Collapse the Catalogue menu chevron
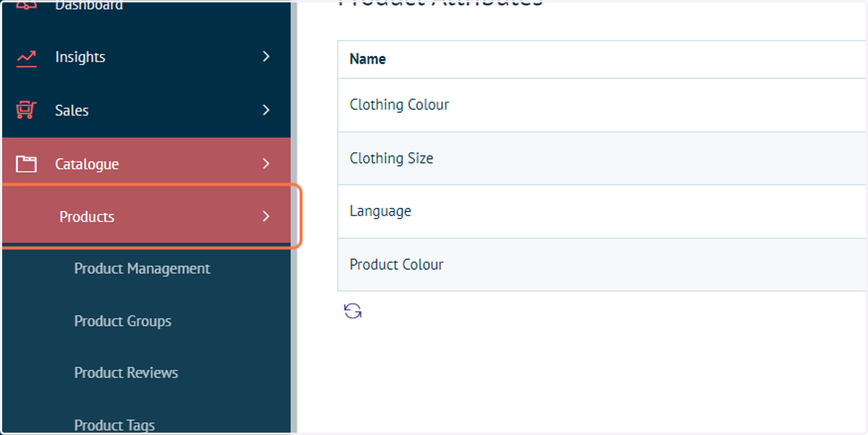The image size is (868, 435). (x=266, y=164)
